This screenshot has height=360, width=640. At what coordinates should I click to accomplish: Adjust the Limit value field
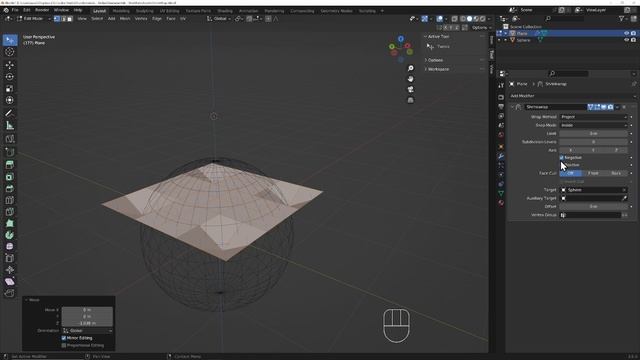[x=593, y=133]
